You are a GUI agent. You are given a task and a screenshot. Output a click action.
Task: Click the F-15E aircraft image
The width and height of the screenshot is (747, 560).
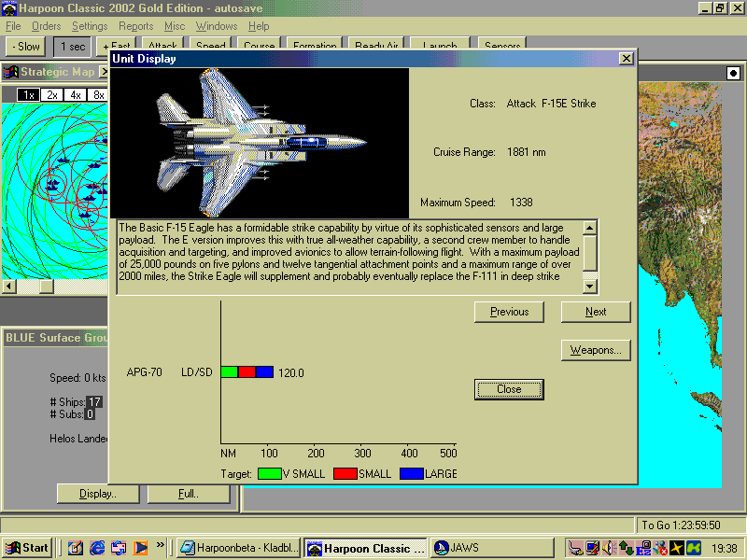(x=260, y=143)
